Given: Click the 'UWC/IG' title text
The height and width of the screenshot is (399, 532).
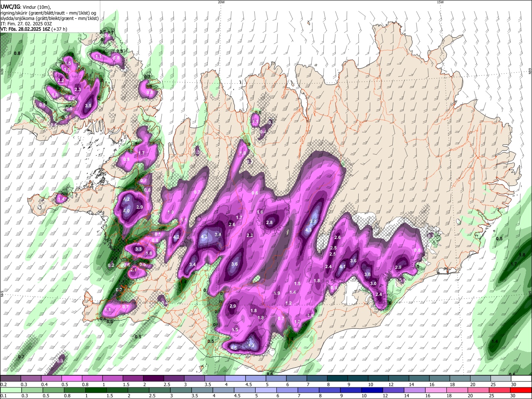Looking at the screenshot, I should (10, 7).
